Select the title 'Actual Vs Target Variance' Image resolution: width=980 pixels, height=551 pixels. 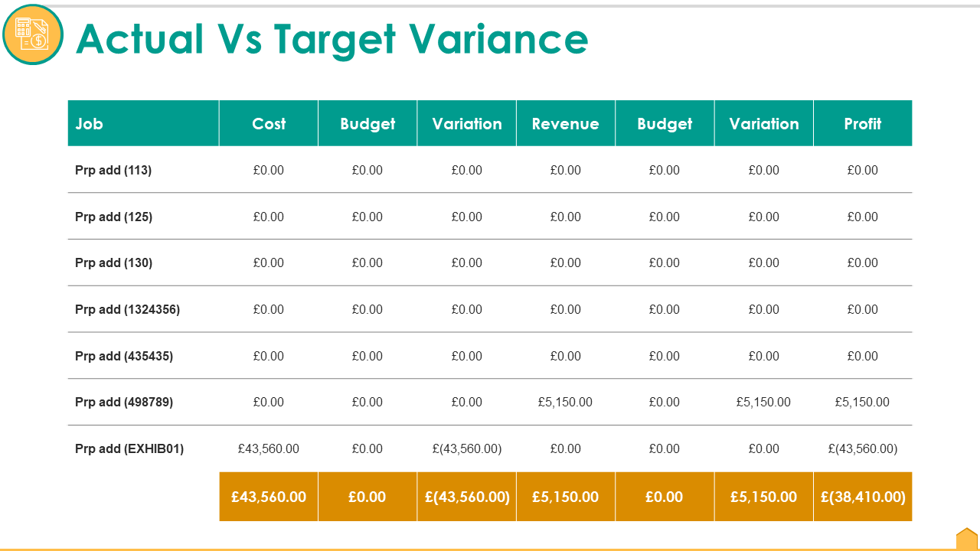[x=332, y=39]
